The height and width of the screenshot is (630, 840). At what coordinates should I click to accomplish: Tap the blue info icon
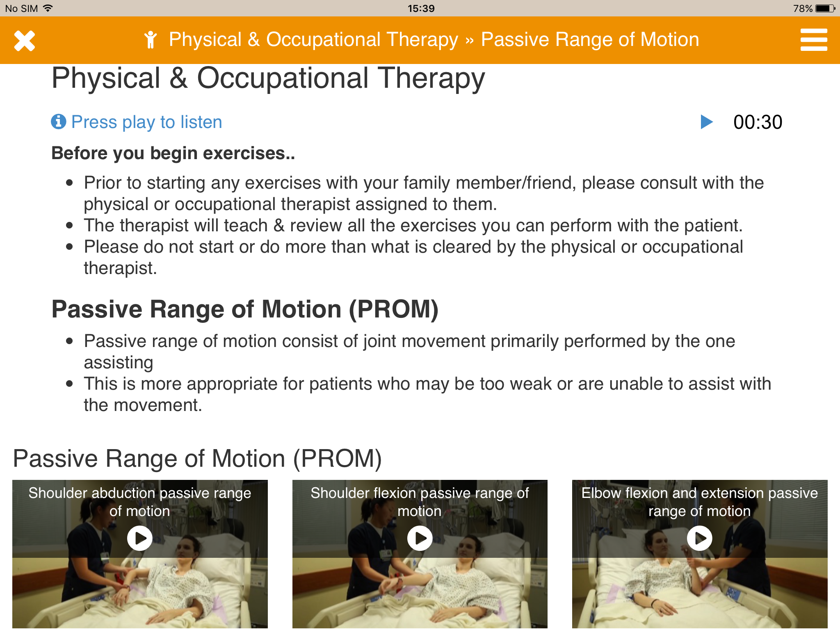[x=59, y=121]
